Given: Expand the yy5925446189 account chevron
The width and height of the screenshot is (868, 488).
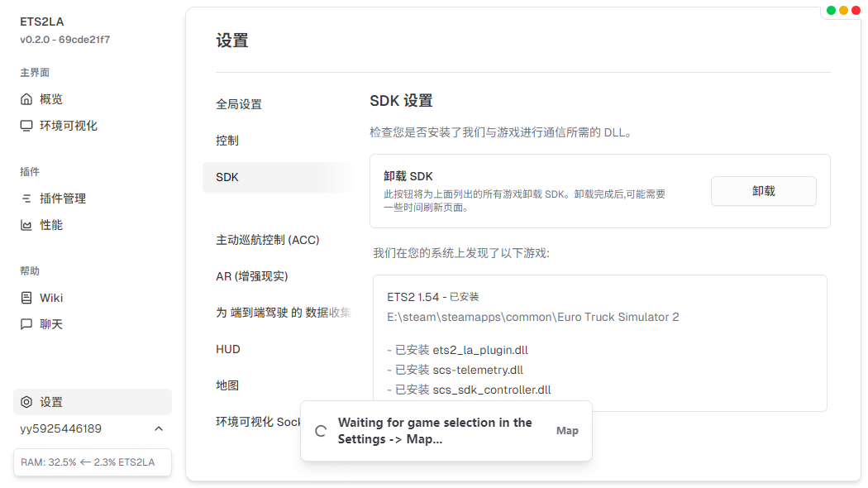Looking at the screenshot, I should (159, 428).
